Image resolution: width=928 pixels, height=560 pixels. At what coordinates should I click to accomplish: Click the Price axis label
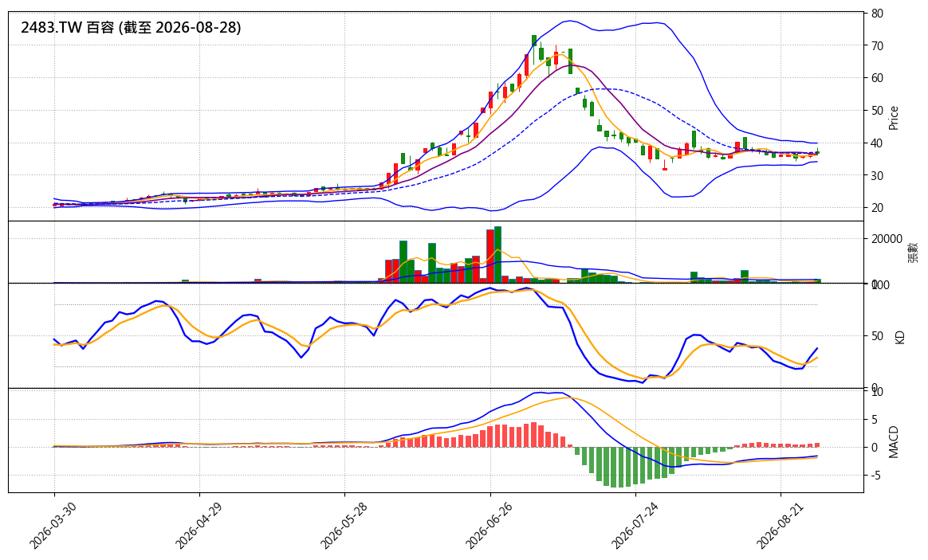(894, 118)
